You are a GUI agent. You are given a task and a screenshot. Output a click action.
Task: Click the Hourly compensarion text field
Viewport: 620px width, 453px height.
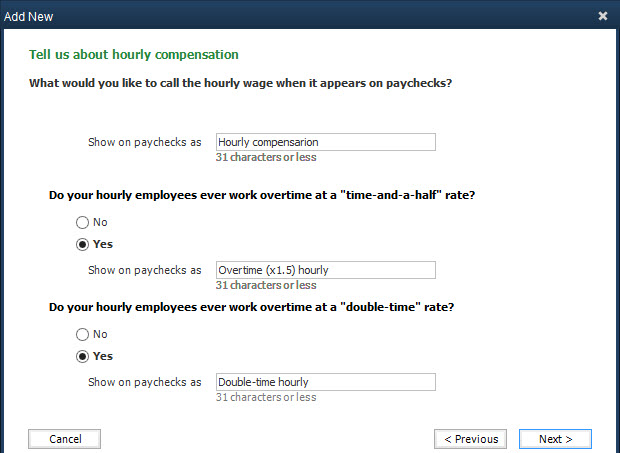click(326, 142)
